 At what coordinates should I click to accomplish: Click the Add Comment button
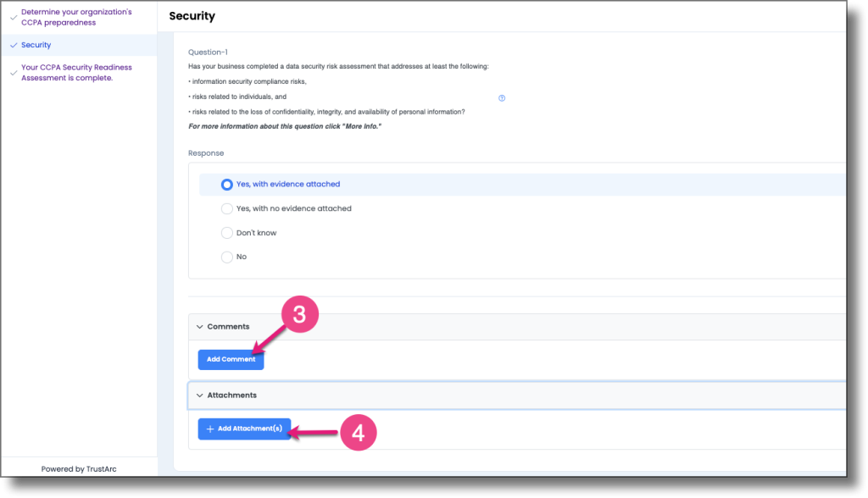[x=231, y=360]
